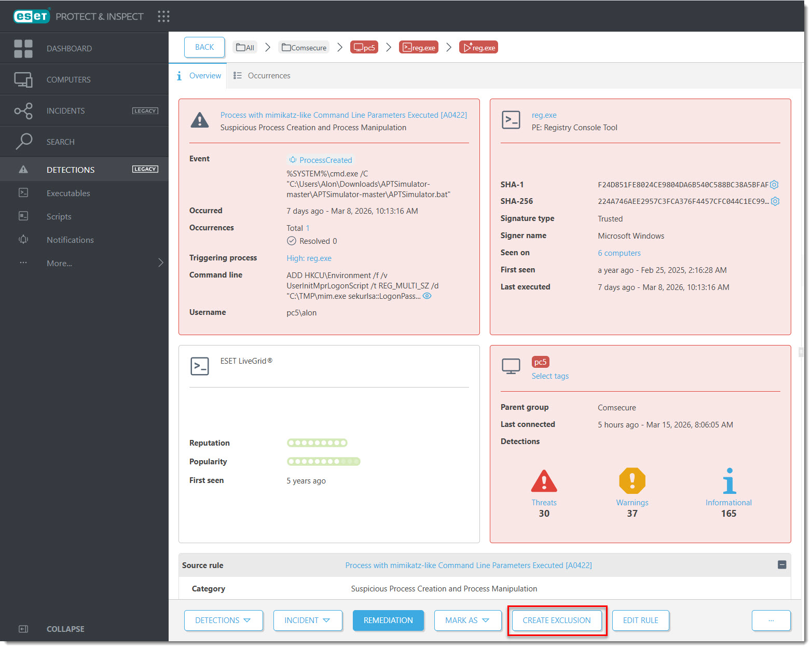Click the three-dots icon beside More
The width and height of the screenshot is (812, 649).
coord(23,263)
